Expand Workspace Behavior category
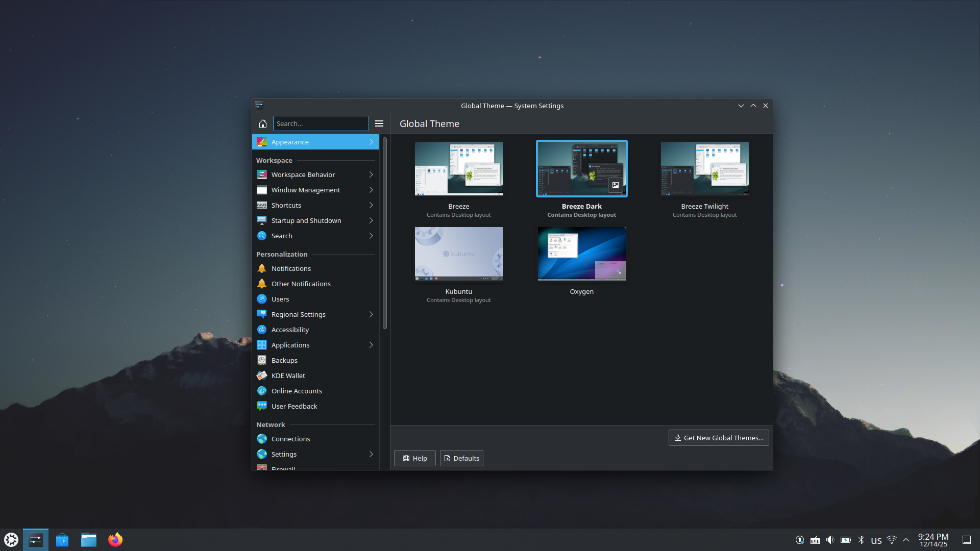The image size is (980, 551). pos(371,174)
